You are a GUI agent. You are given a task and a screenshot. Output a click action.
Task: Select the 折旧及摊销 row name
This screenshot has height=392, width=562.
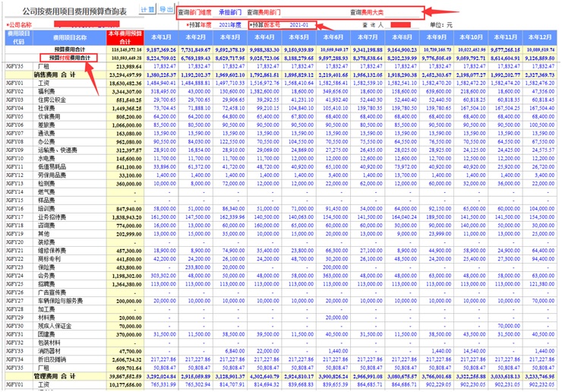click(x=52, y=359)
